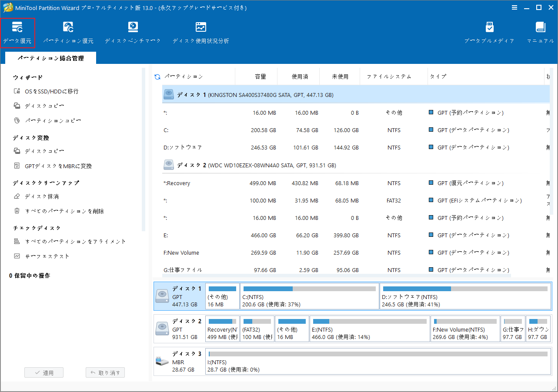Image resolution: width=558 pixels, height=392 pixels.
Task: Select the C: partition row in the list
Action: click(x=261, y=130)
